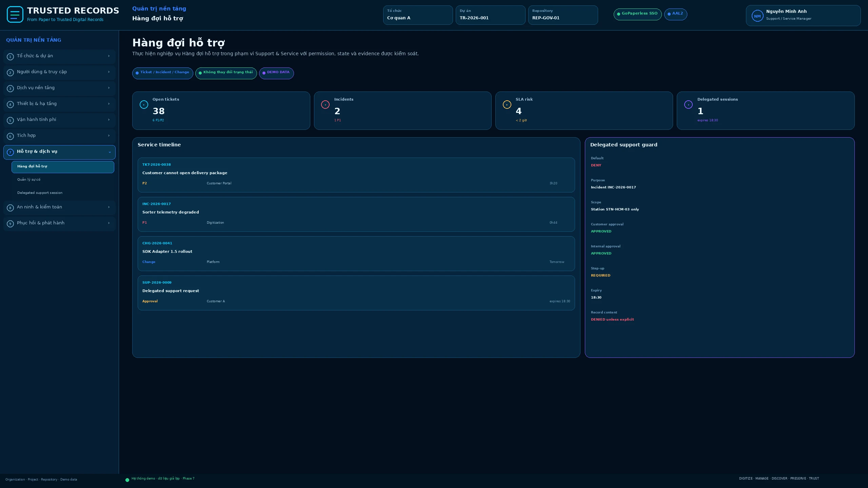Open Nguyễn Minh Anh user profile panel

click(803, 16)
